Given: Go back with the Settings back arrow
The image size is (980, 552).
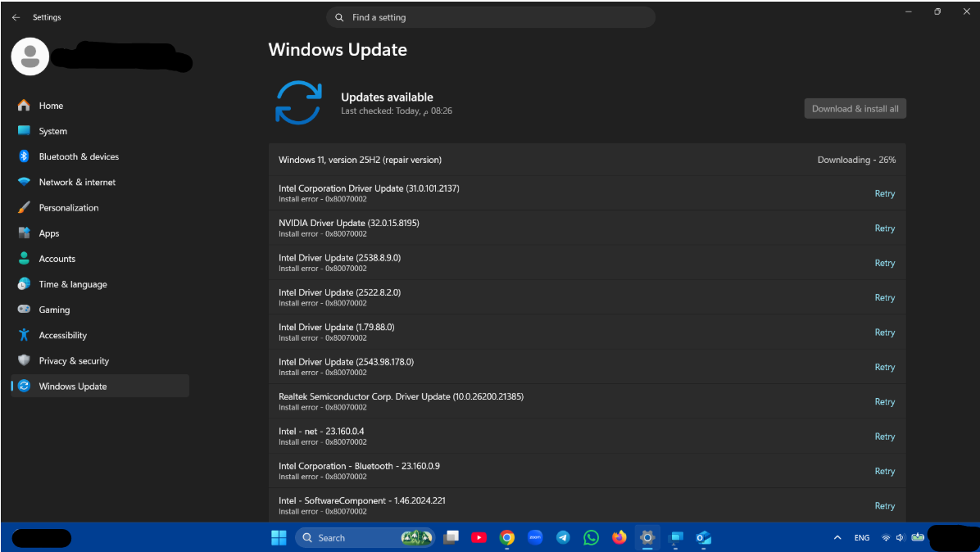Looking at the screenshot, I should pos(16,17).
